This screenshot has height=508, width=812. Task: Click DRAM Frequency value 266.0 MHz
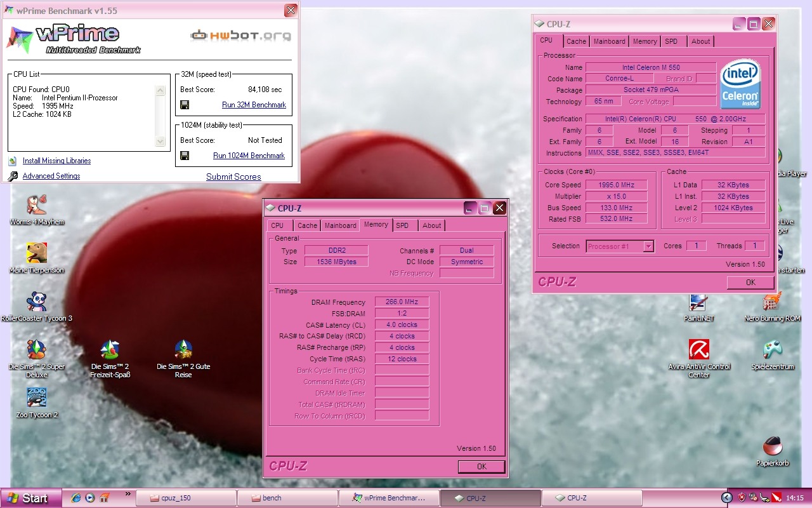[402, 302]
